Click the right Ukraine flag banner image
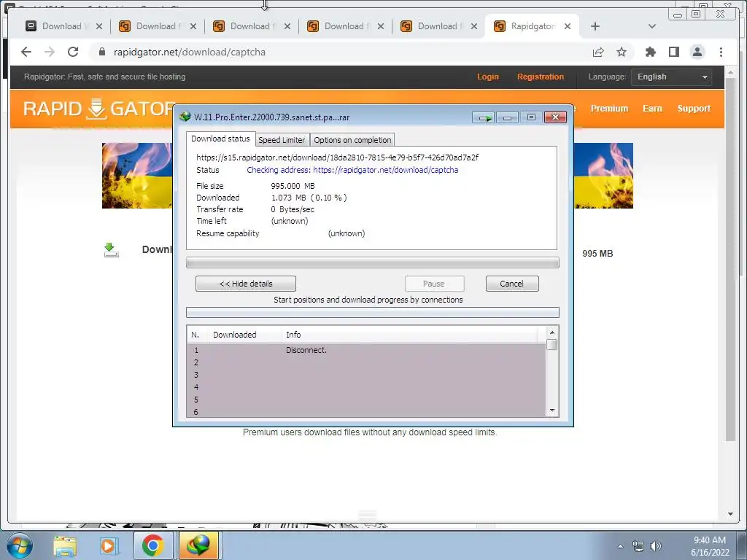Viewport: 747px width, 560px height. [603, 176]
